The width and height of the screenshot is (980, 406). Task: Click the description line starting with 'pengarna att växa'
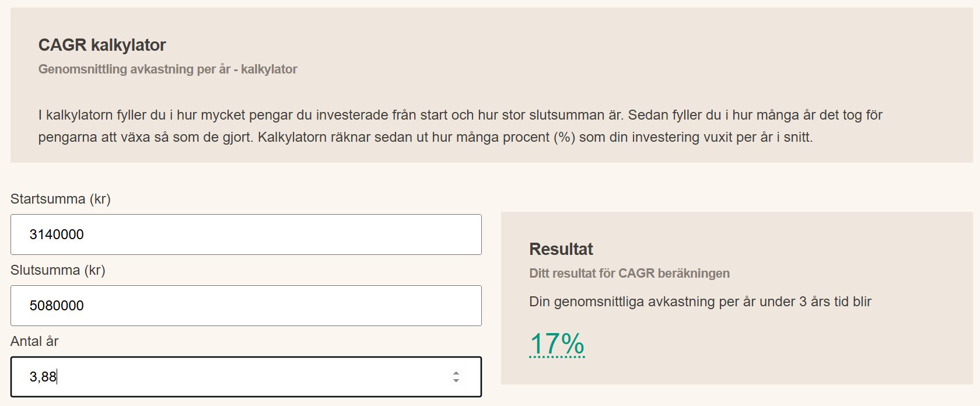[x=425, y=137]
